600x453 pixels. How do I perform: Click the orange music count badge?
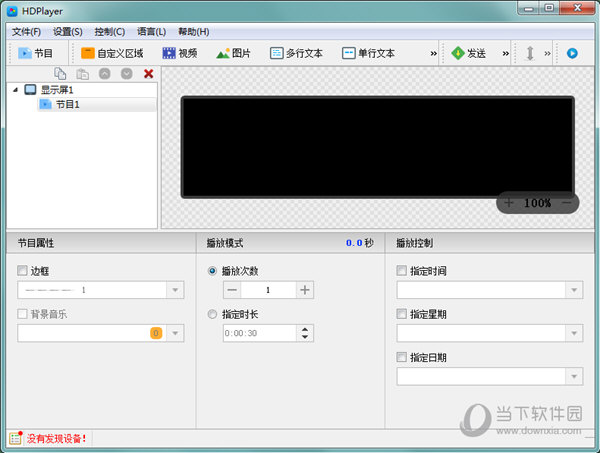pyautogui.click(x=156, y=333)
